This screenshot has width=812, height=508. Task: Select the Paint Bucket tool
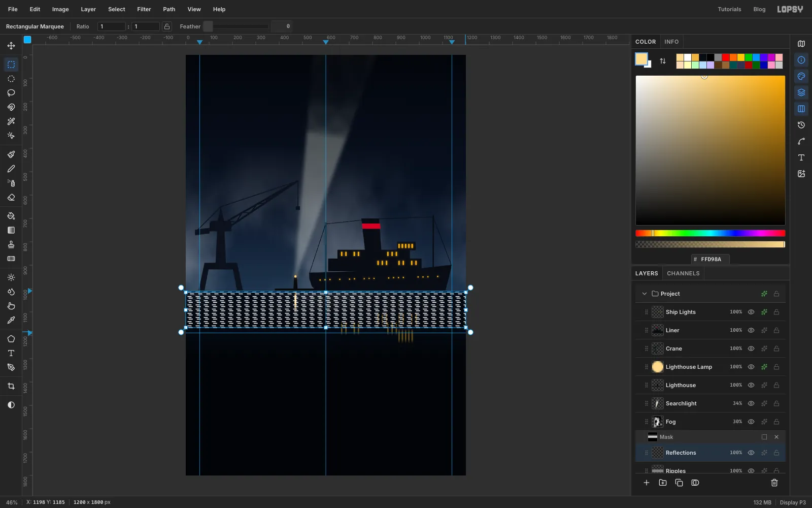11,216
